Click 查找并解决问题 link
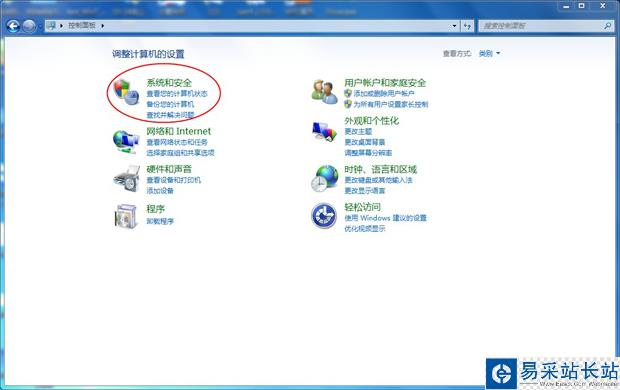 [170, 115]
